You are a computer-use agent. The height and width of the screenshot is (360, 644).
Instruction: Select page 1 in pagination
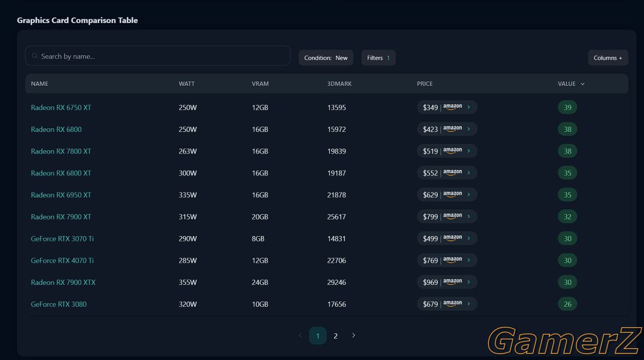pos(318,336)
